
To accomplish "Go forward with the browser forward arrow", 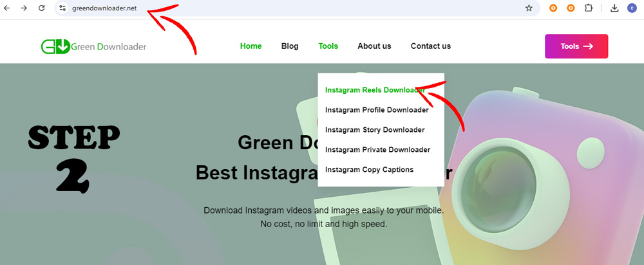I will [24, 8].
